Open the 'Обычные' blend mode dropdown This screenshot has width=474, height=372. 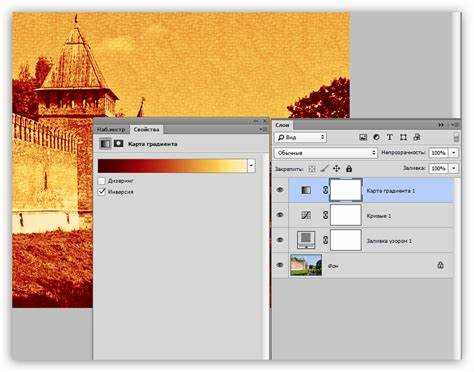[326, 153]
